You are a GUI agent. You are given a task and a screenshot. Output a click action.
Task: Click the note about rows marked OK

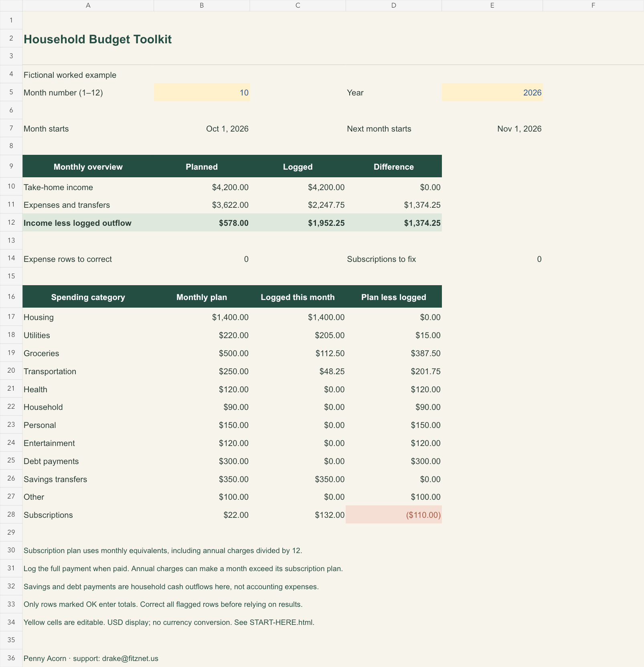(163, 604)
